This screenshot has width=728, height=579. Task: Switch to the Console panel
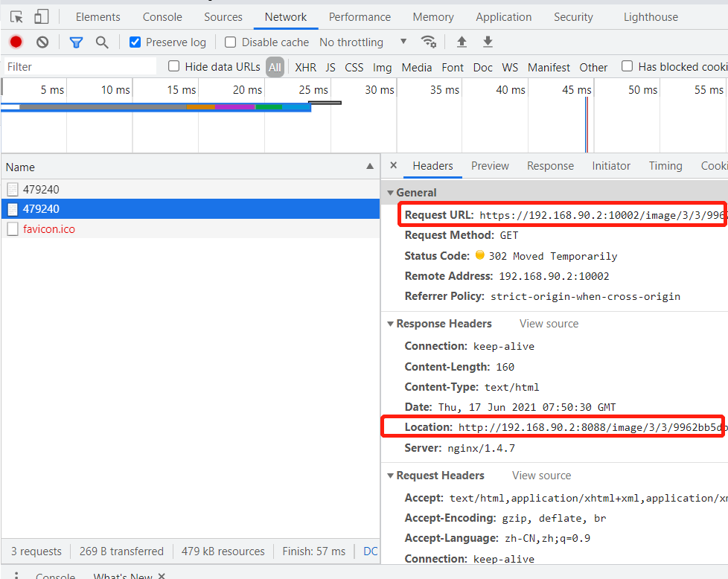pyautogui.click(x=162, y=17)
